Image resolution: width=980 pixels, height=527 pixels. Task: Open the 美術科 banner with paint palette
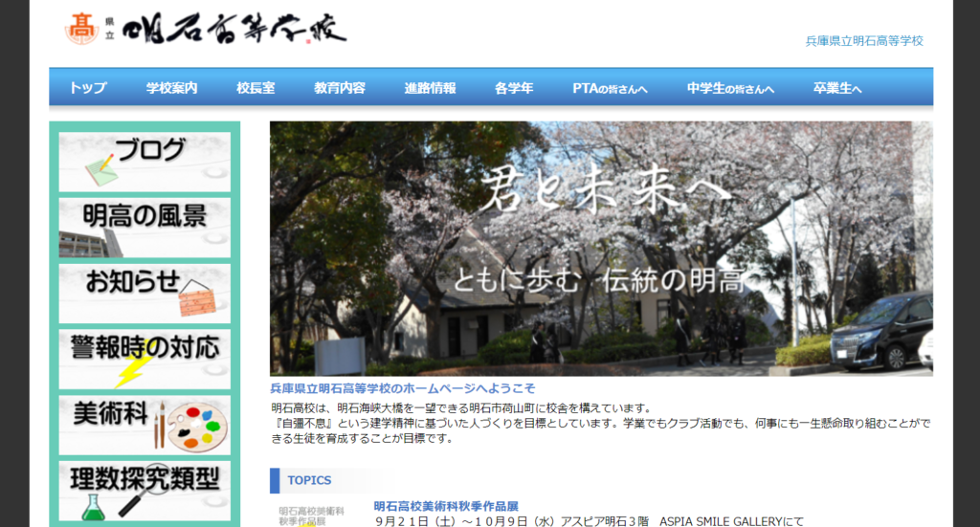coord(145,426)
